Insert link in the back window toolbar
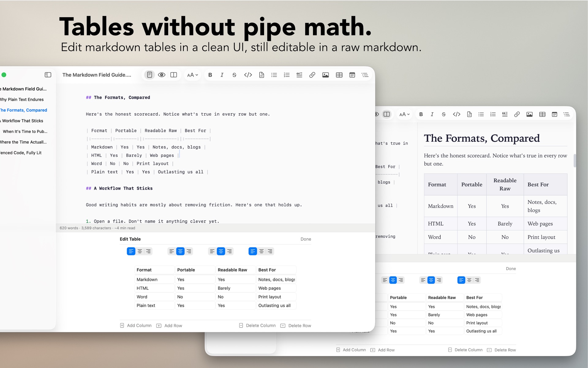588x368 pixels. click(x=517, y=114)
